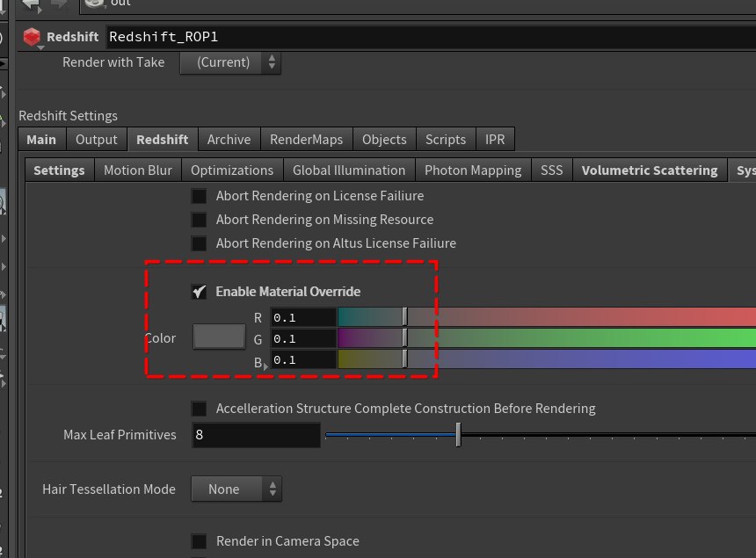Open Render with Take dropdown
756x558 pixels.
coord(230,62)
